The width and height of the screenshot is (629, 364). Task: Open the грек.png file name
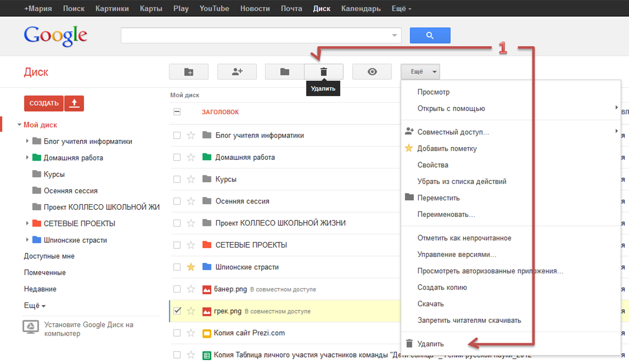pyautogui.click(x=227, y=311)
